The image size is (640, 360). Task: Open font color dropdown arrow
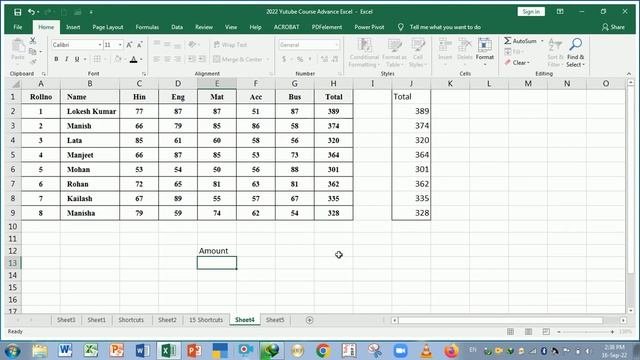click(141, 60)
